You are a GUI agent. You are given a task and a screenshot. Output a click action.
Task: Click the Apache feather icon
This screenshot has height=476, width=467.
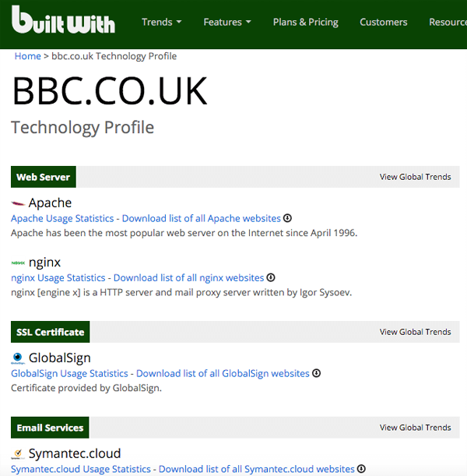(18, 203)
